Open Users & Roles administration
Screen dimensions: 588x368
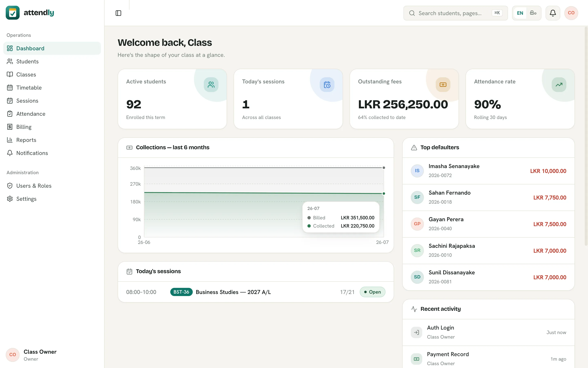(52, 186)
